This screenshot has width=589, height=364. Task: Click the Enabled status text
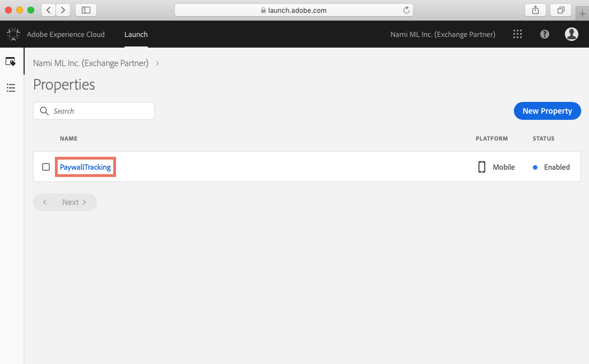556,167
